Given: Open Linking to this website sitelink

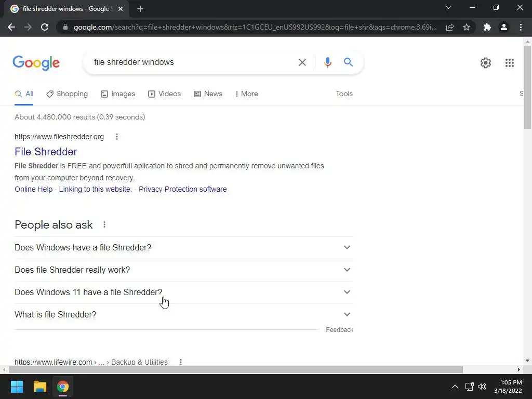Looking at the screenshot, I should coord(96,189).
